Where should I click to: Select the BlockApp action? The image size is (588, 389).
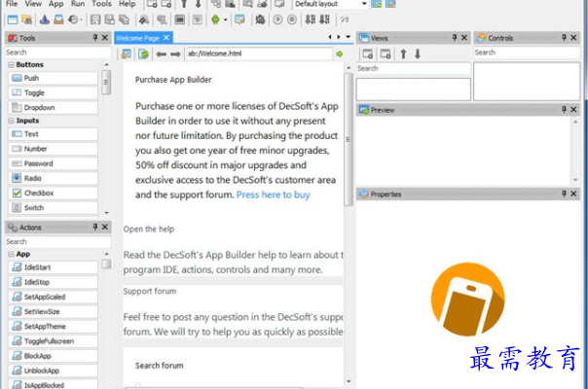(x=53, y=356)
